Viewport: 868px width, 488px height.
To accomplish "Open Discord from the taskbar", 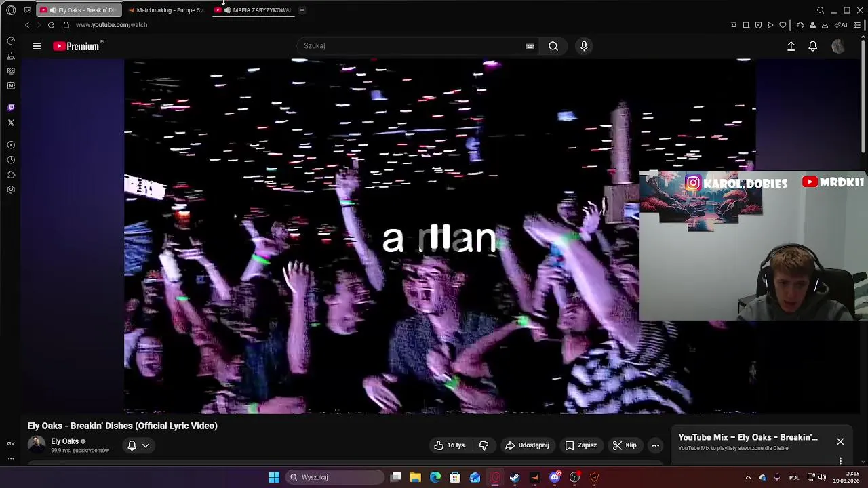I will [x=555, y=477].
